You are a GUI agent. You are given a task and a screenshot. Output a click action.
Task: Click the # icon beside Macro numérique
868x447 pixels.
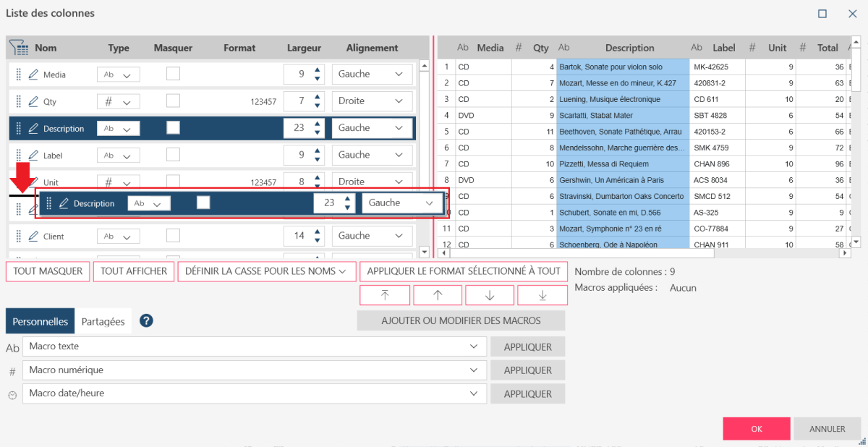click(x=12, y=371)
